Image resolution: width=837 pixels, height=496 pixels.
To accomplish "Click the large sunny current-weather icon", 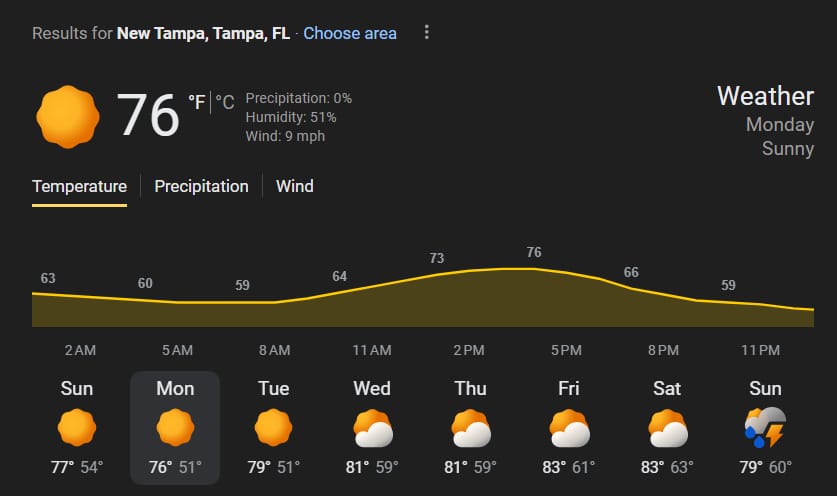I will [67, 117].
